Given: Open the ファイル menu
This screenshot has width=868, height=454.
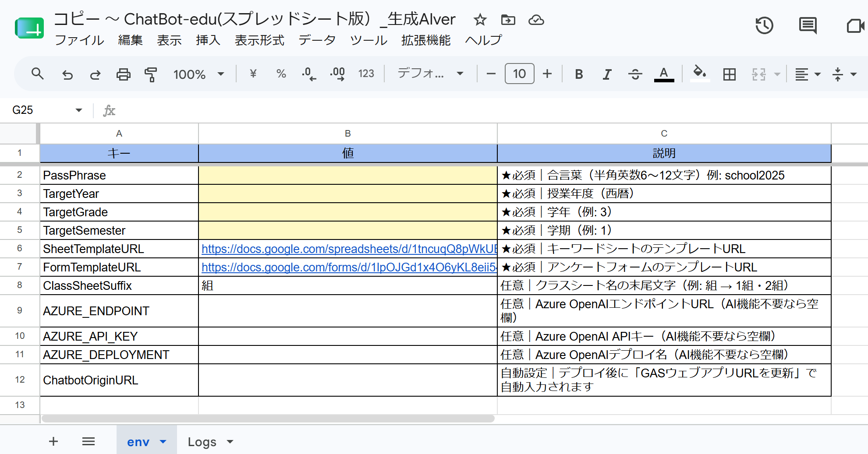Looking at the screenshot, I should coord(79,40).
